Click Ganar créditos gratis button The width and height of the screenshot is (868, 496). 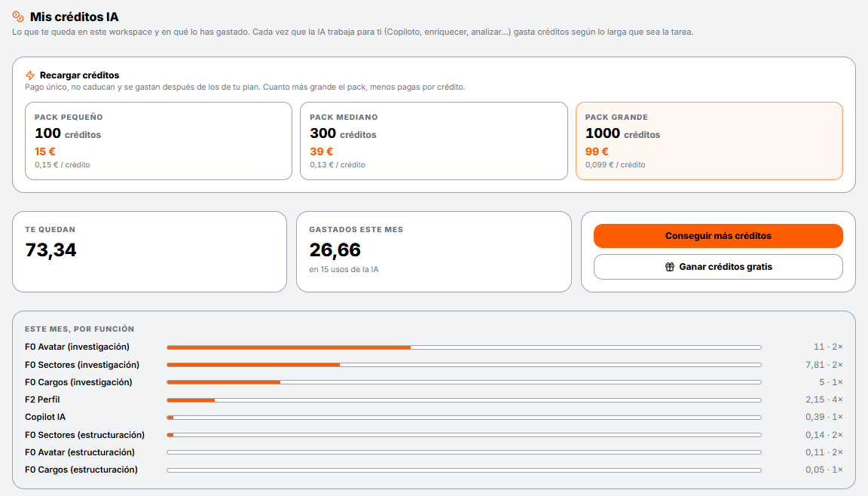click(718, 267)
